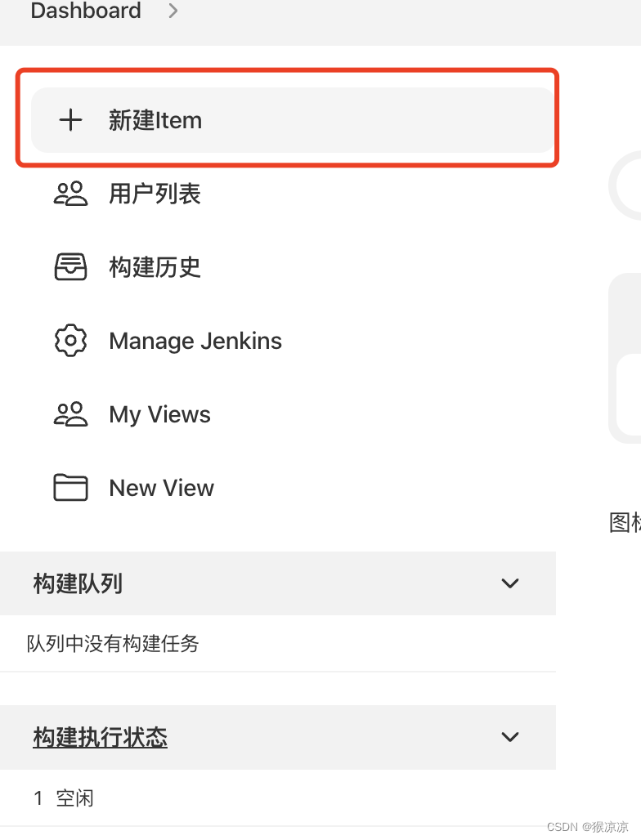Open the Manage Jenkins gear icon
Viewport: 641px width, 840px height.
click(70, 340)
